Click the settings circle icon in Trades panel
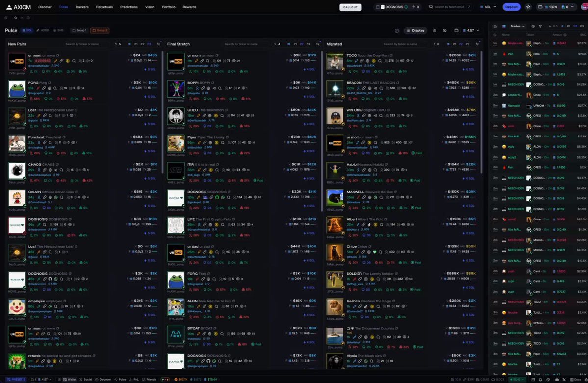This screenshot has width=588, height=383. 533,27
